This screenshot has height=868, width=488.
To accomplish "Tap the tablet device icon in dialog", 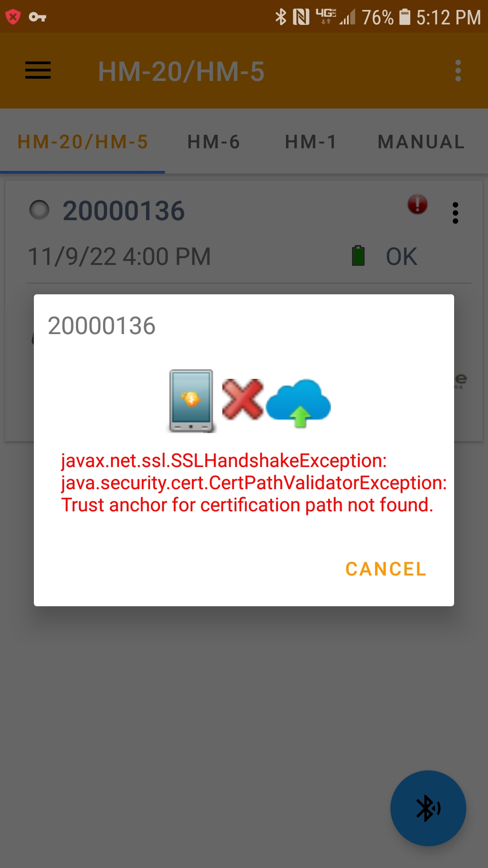I will pos(192,401).
